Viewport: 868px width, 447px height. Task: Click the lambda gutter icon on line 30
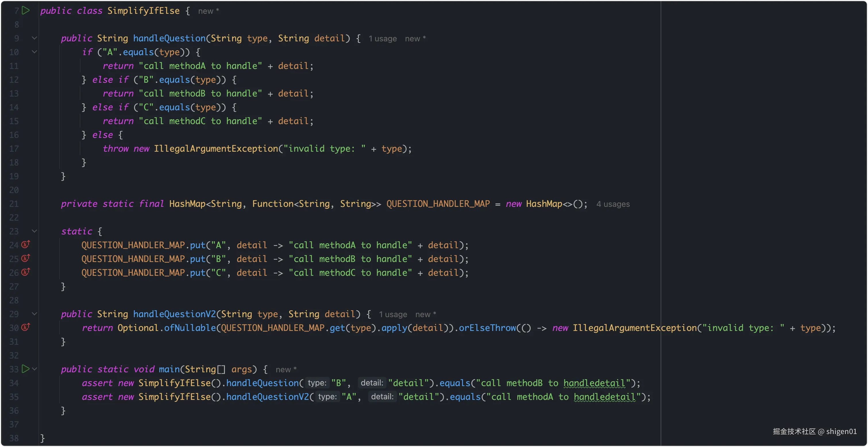(x=26, y=327)
